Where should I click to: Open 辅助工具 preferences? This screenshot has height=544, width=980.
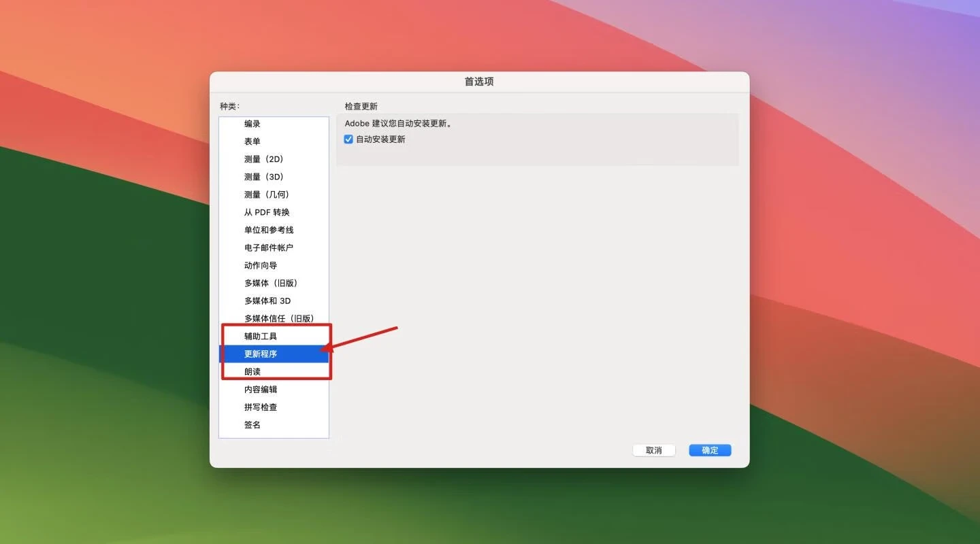click(261, 336)
